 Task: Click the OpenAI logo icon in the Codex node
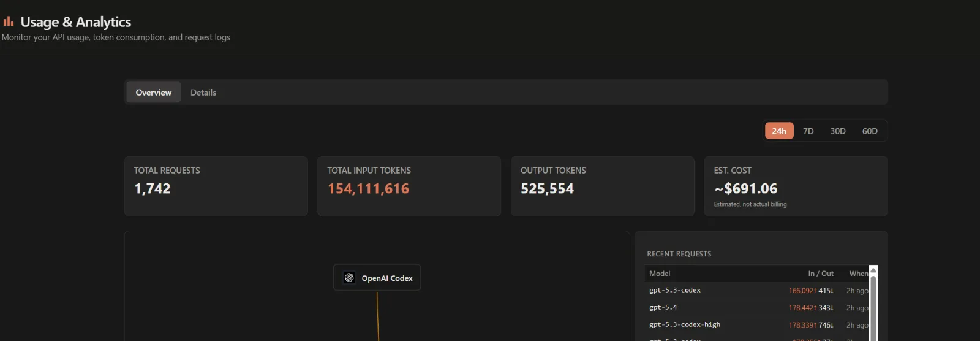349,278
